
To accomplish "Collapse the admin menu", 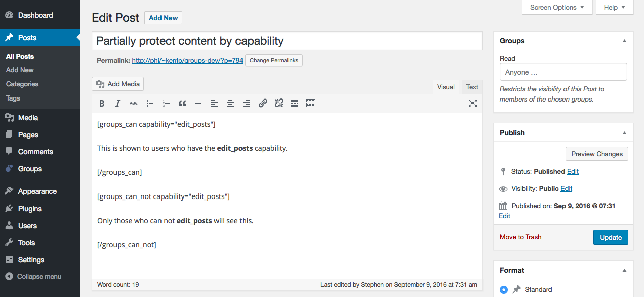I will tap(33, 276).
